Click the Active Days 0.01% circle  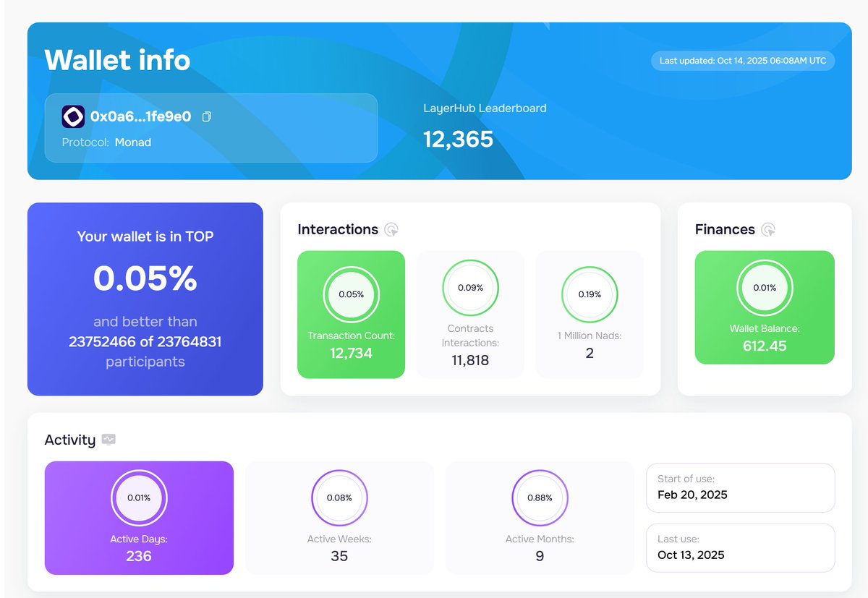point(139,497)
